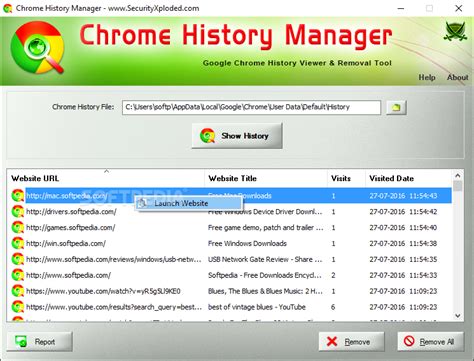Select the softpedia.com/reviews/windows/usb-netw URL

[114, 259]
